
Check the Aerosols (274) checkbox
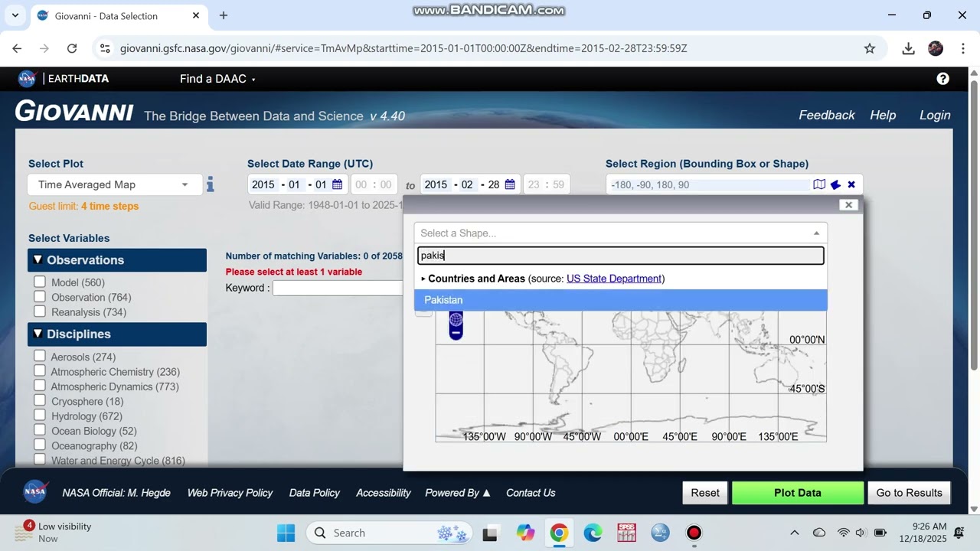(40, 356)
